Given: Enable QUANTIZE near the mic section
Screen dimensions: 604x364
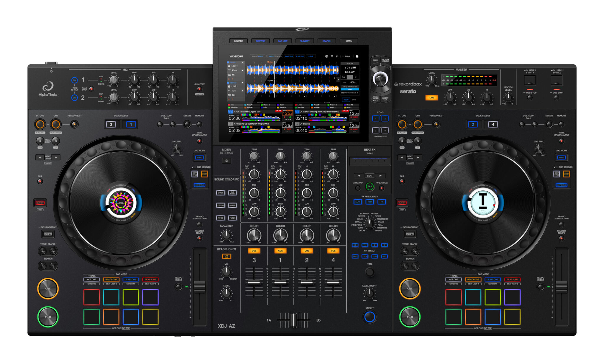Looking at the screenshot, I should [x=199, y=89].
